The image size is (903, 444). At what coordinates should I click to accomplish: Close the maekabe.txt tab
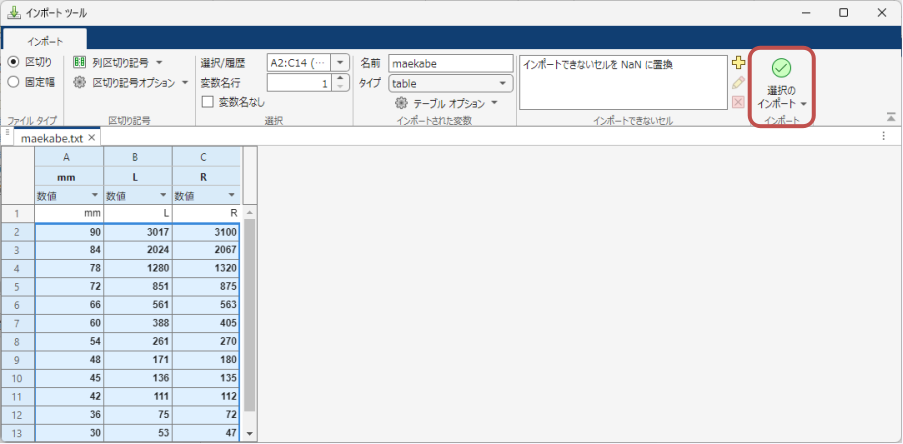coord(92,137)
